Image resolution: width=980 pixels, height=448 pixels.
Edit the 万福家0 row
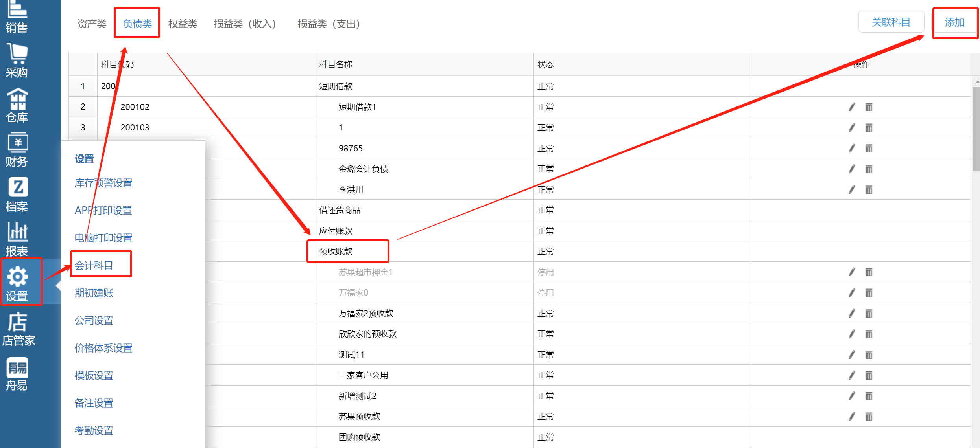852,293
